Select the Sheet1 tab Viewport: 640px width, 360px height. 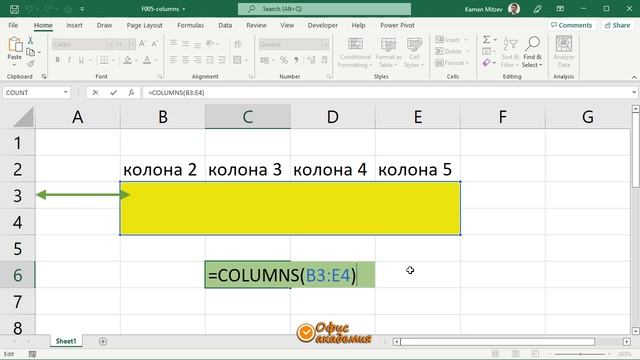point(66,341)
